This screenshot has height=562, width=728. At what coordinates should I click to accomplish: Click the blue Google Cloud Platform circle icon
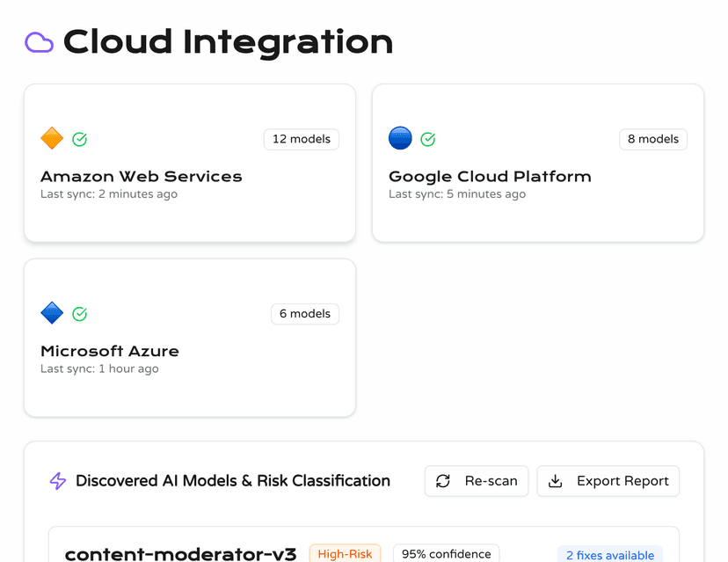pos(400,138)
